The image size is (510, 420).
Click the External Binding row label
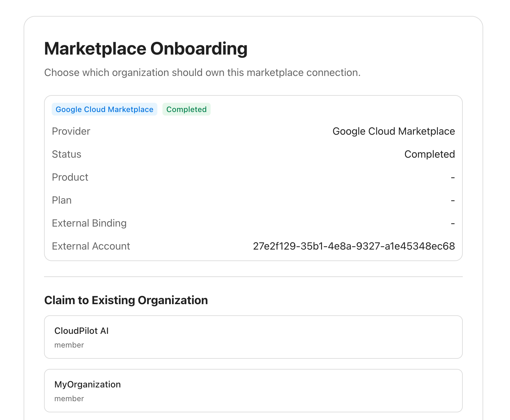(x=89, y=223)
